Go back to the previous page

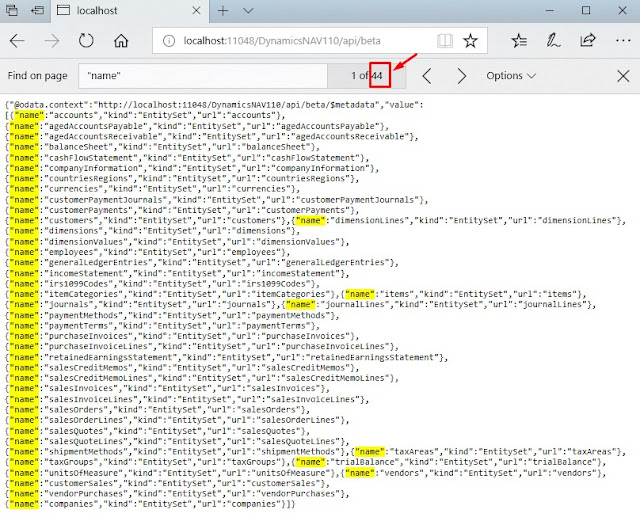[x=17, y=41]
